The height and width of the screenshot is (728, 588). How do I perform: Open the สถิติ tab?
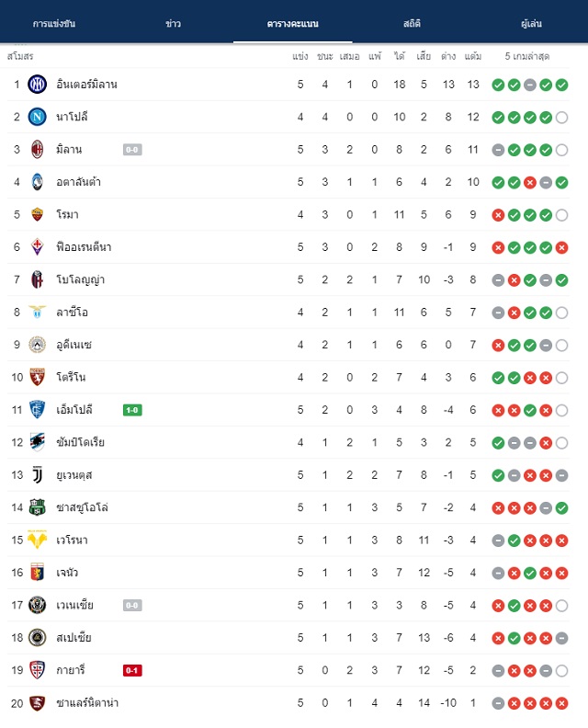(x=412, y=24)
